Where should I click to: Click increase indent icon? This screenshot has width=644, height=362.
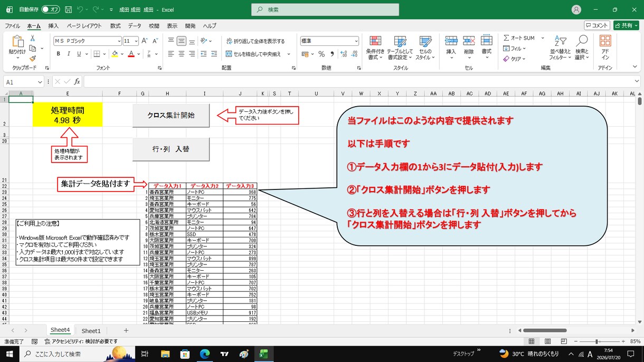coord(214,54)
